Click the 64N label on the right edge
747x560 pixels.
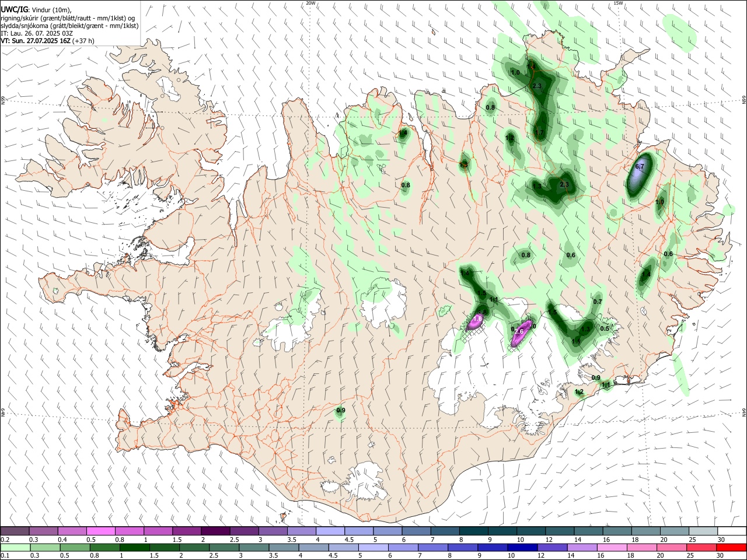[x=743, y=412]
